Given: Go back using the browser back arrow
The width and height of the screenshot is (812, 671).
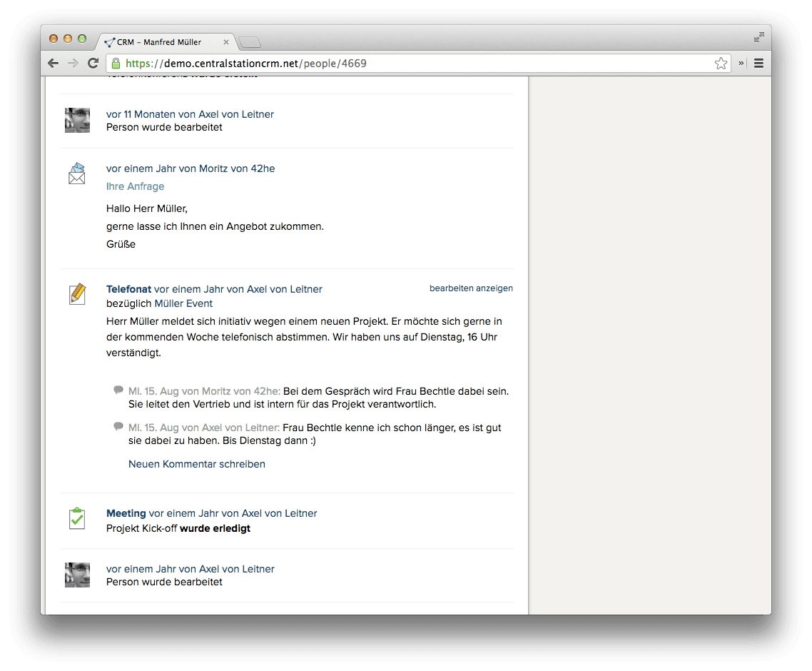Looking at the screenshot, I should tap(54, 64).
